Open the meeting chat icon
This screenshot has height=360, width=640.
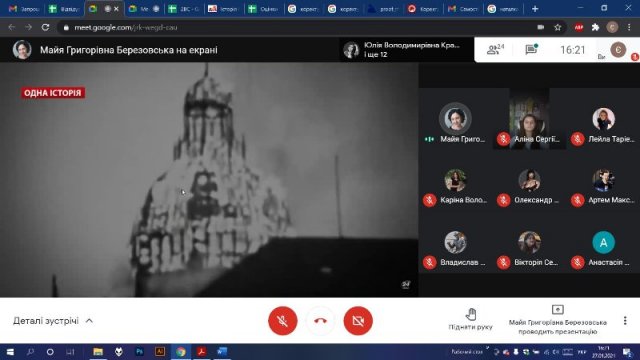(531, 49)
